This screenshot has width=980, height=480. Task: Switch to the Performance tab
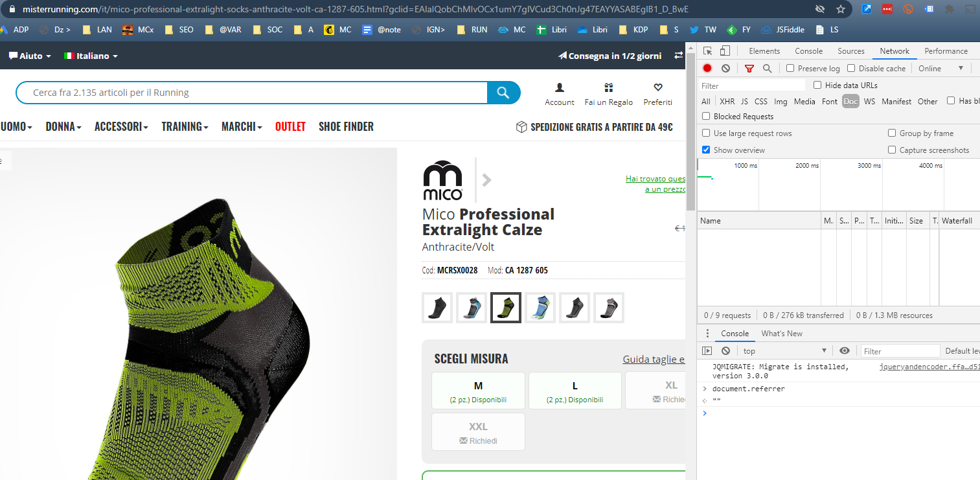click(x=946, y=51)
